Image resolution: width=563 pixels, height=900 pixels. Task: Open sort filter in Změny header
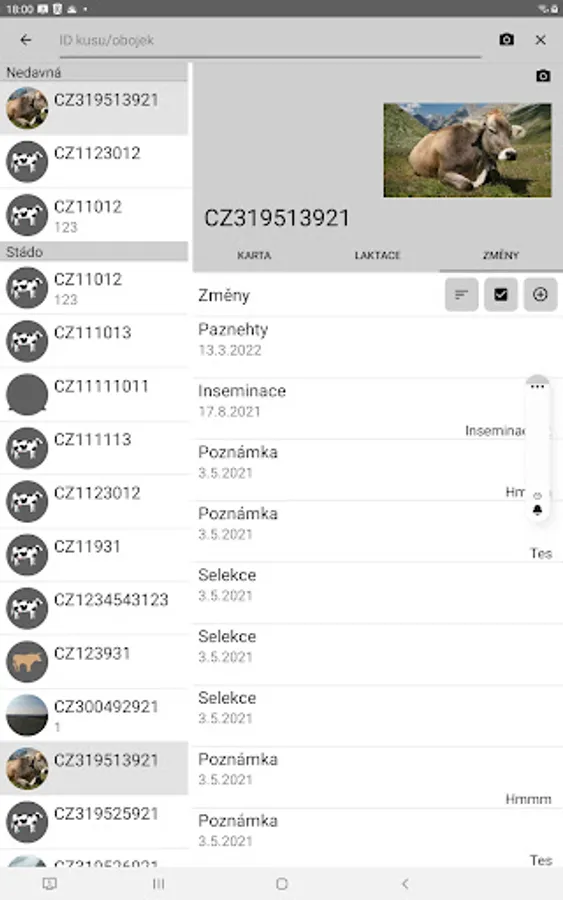pos(461,294)
